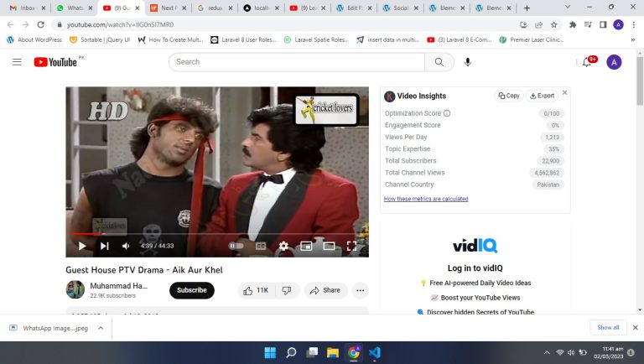Play the video
Screen dimensions: 644x364
(82, 246)
